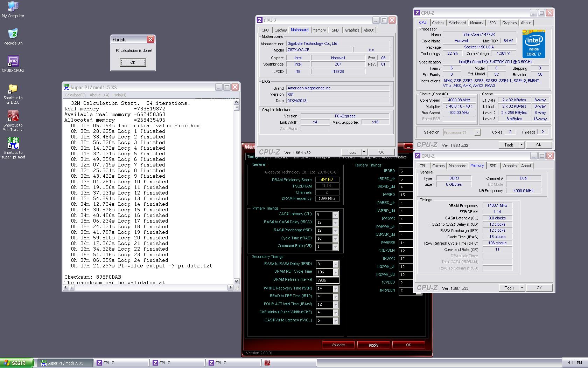Click Tools button in CPU-Z Memory window
588x368 pixels.
[509, 288]
